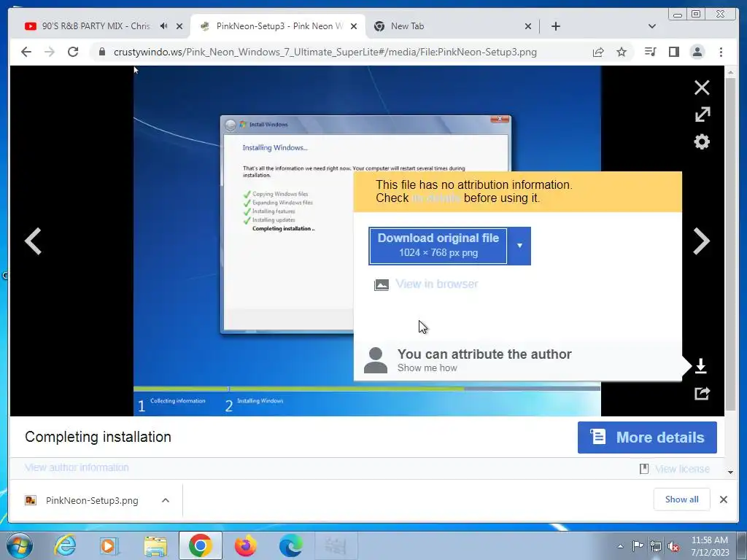
Task: Enter fullscreen via the diagonal arrows icon
Action: point(703,114)
